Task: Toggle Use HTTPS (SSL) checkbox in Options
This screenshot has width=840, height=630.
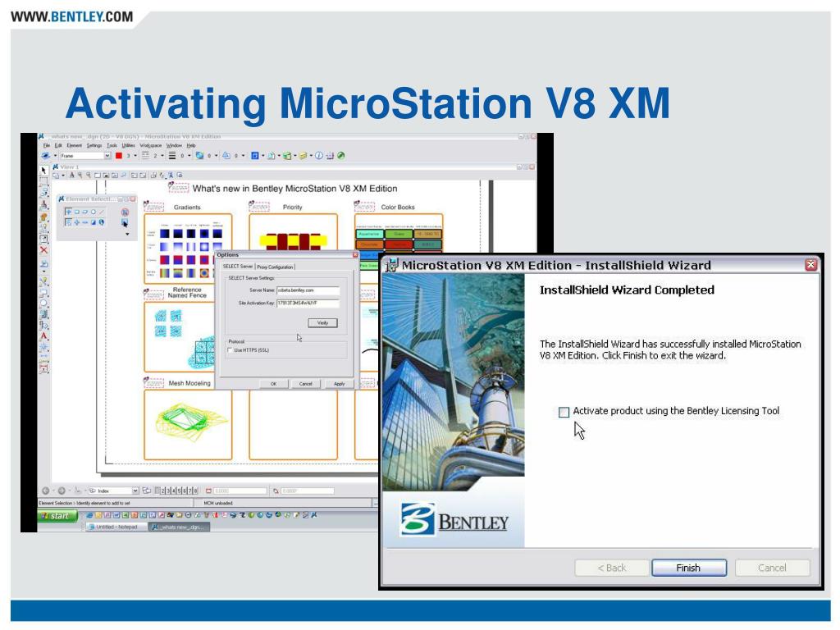Action: (x=231, y=349)
